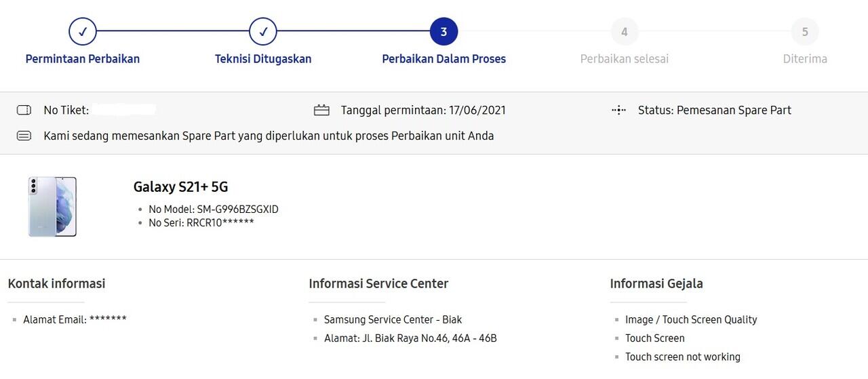Screen dimensions: 868x379
Task: Click the Galaxy S21+ 5G heading
Action: point(181,187)
